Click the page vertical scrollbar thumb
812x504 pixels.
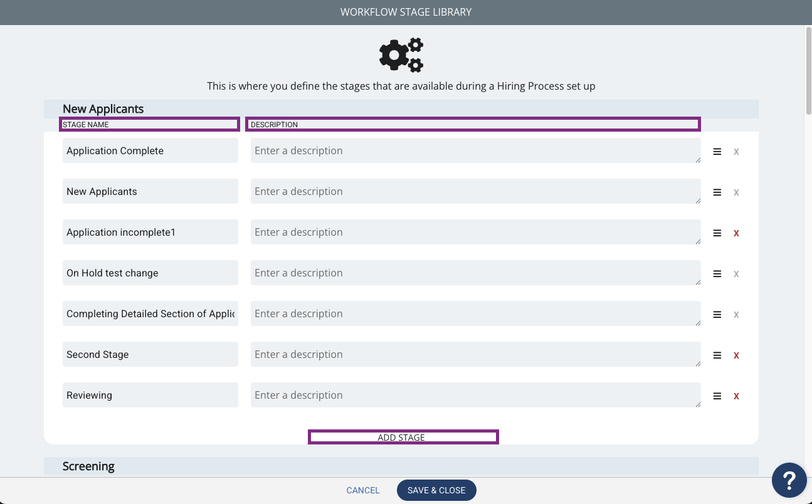[x=808, y=71]
